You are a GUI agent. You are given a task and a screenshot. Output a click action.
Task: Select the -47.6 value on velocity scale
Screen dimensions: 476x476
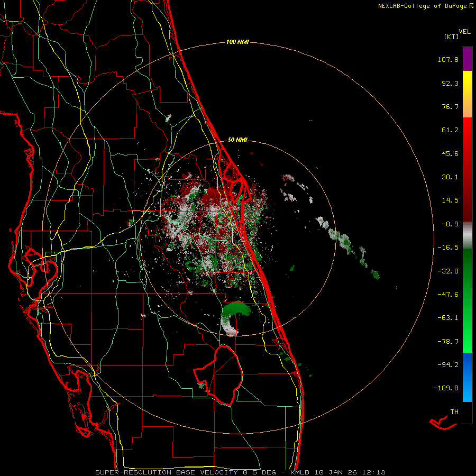pos(448,295)
